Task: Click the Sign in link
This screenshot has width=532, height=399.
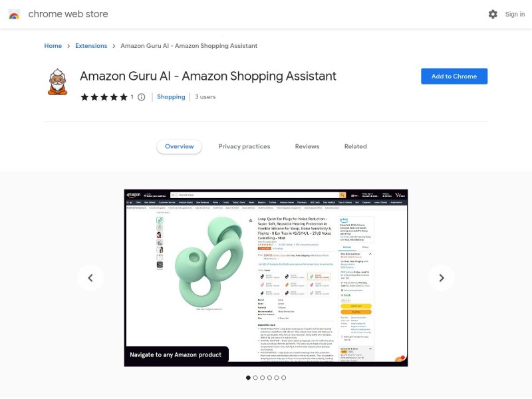Action: 515,14
